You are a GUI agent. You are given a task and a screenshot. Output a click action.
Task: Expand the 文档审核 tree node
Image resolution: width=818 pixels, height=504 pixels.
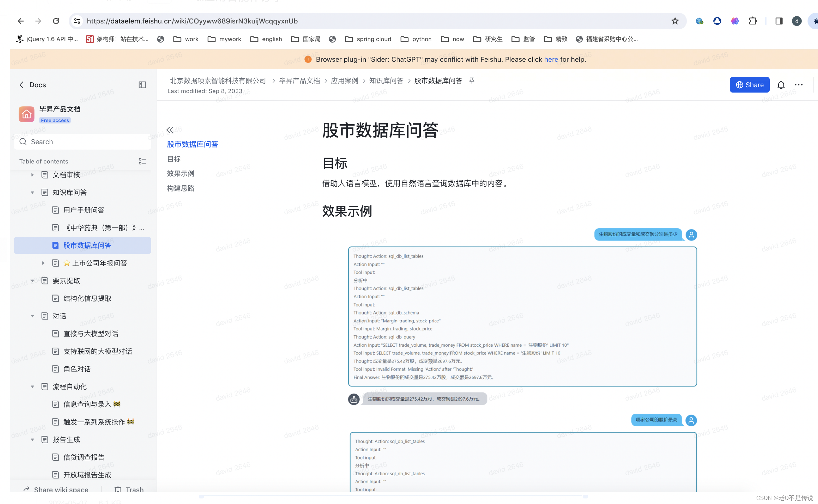pyautogui.click(x=32, y=175)
